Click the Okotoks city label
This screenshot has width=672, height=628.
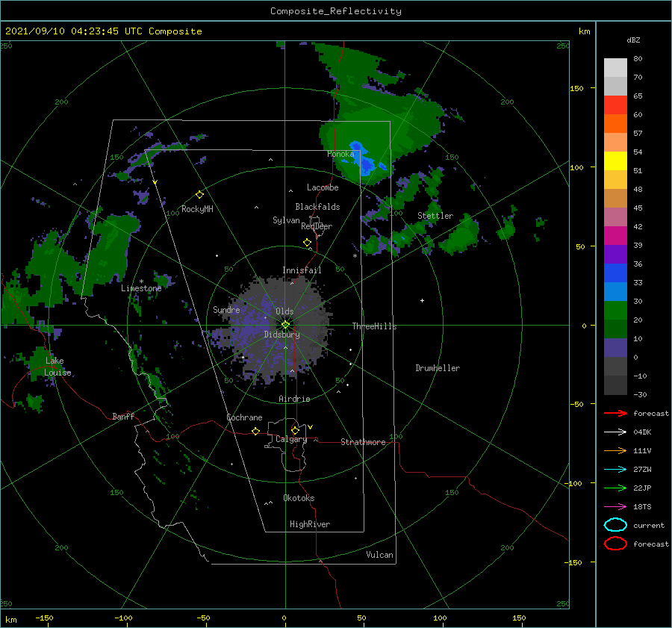tap(299, 498)
